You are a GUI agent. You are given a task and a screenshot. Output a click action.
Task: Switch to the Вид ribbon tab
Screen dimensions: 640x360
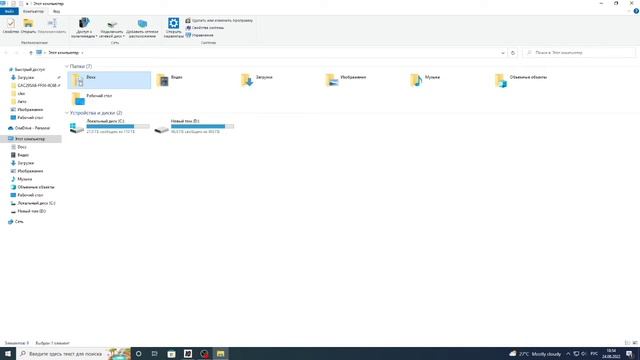coord(56,11)
